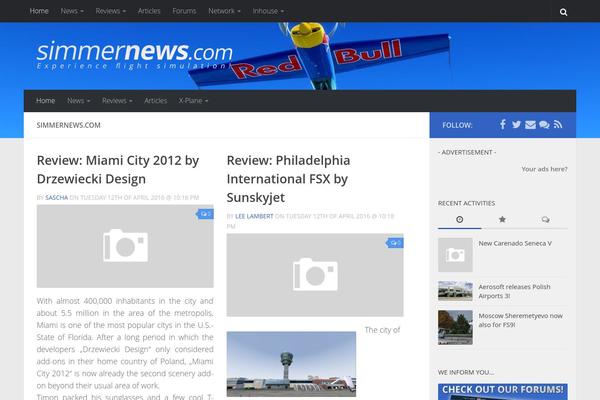Open Review: Philadelphia International FSX article title
This screenshot has width=600, height=400.
pos(288,179)
